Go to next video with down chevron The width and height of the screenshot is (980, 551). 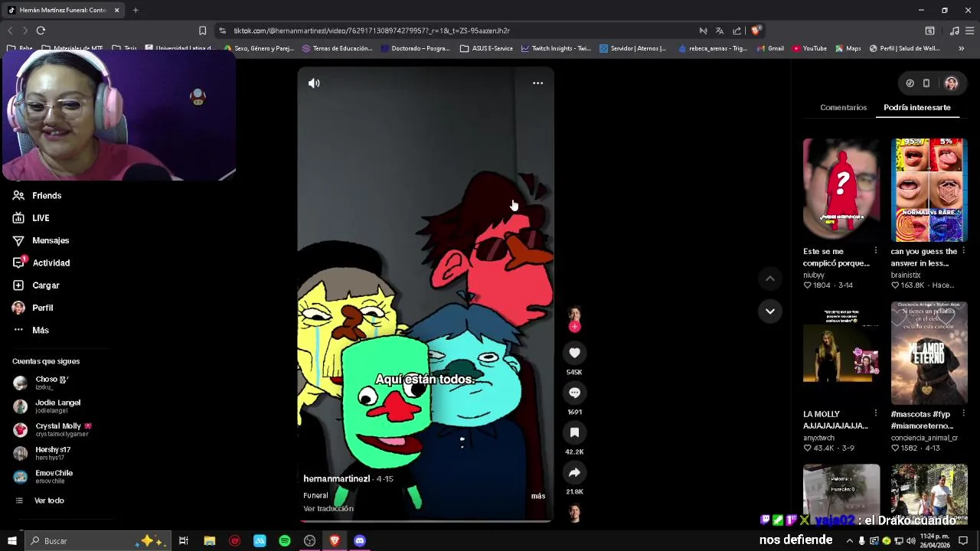tap(770, 311)
